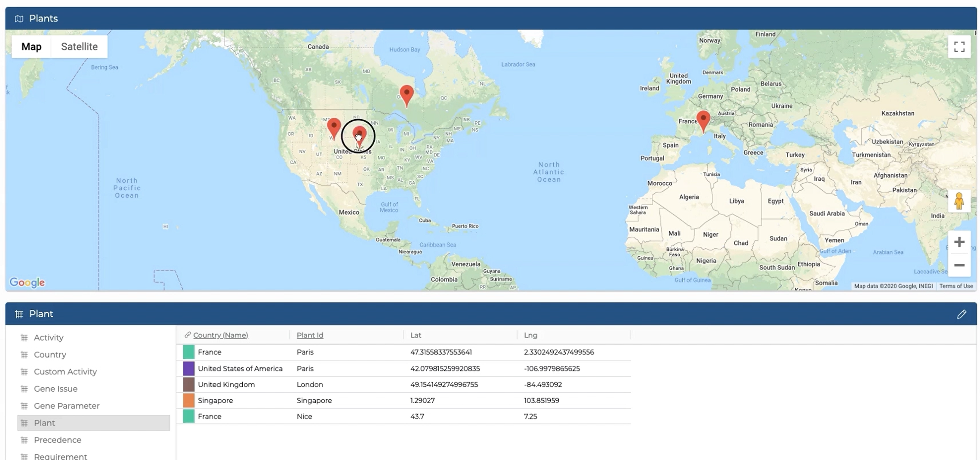Click orange swatch for Singapore row
This screenshot has height=460, width=980.
click(x=188, y=400)
